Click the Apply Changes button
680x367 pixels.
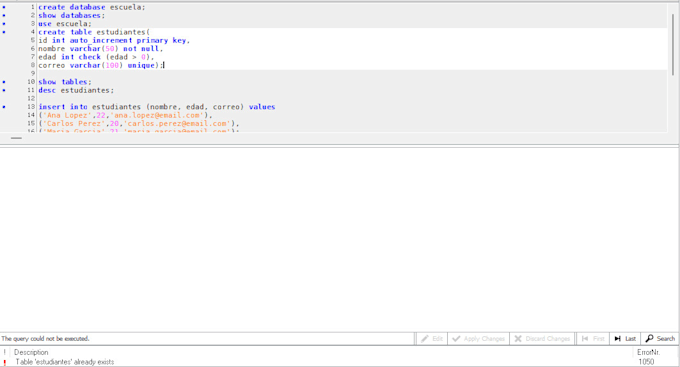tap(478, 339)
